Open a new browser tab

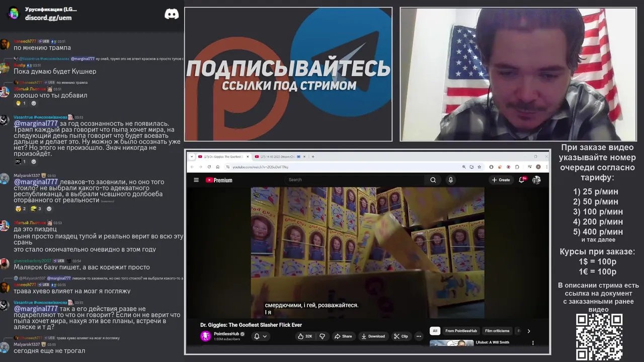(313, 156)
